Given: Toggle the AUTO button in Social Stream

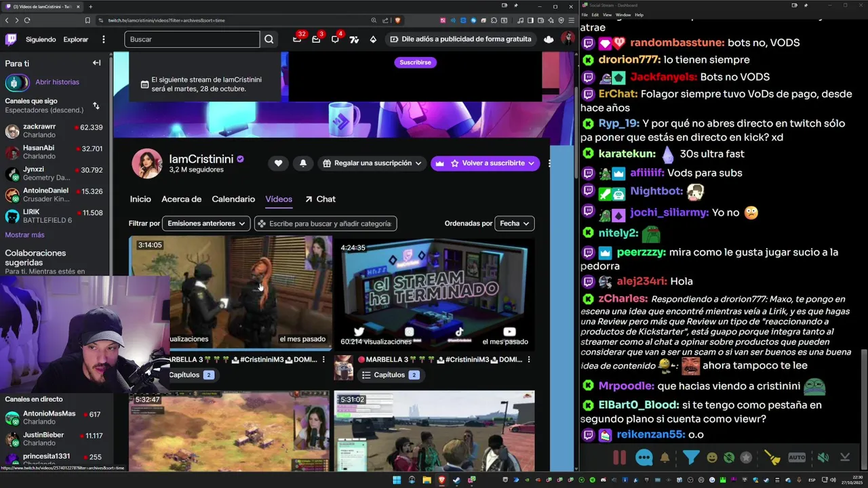Looking at the screenshot, I should [x=797, y=457].
